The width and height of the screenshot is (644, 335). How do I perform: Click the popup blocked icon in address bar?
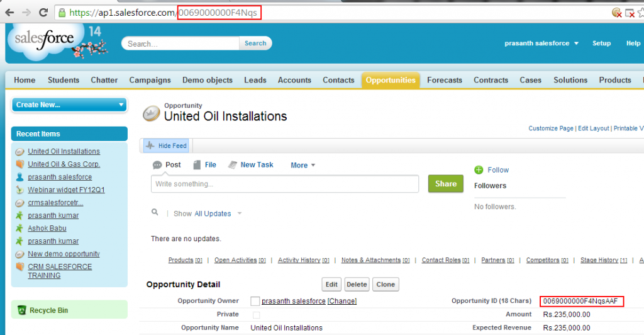pyautogui.click(x=630, y=13)
